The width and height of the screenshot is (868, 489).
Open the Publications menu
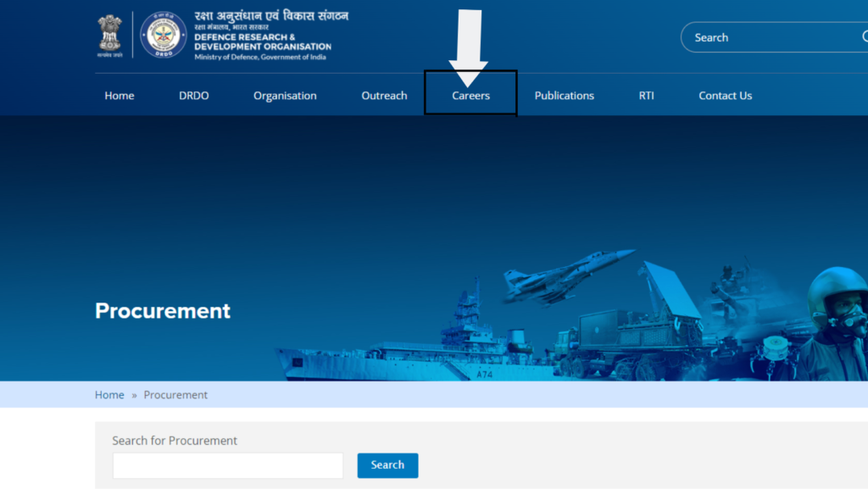[564, 96]
